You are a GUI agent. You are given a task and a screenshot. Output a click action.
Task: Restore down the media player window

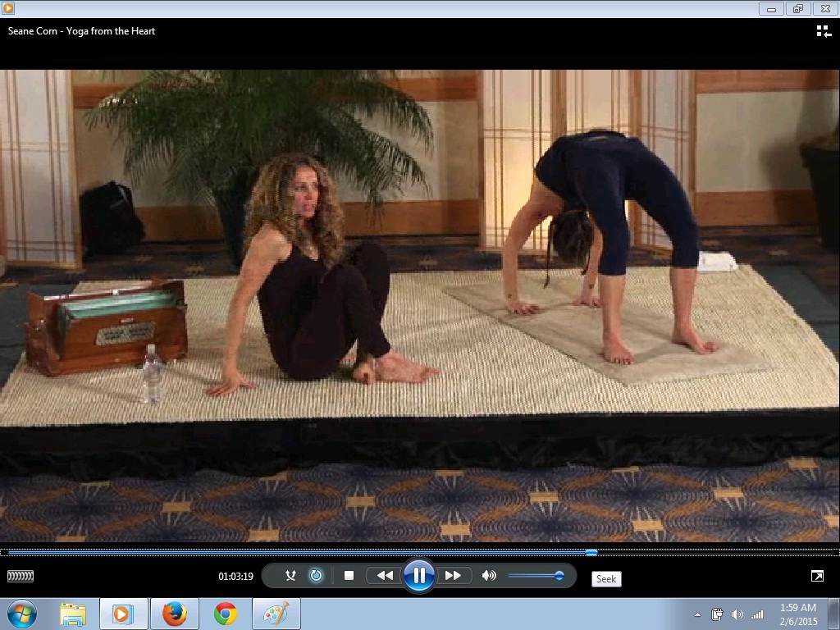click(798, 8)
